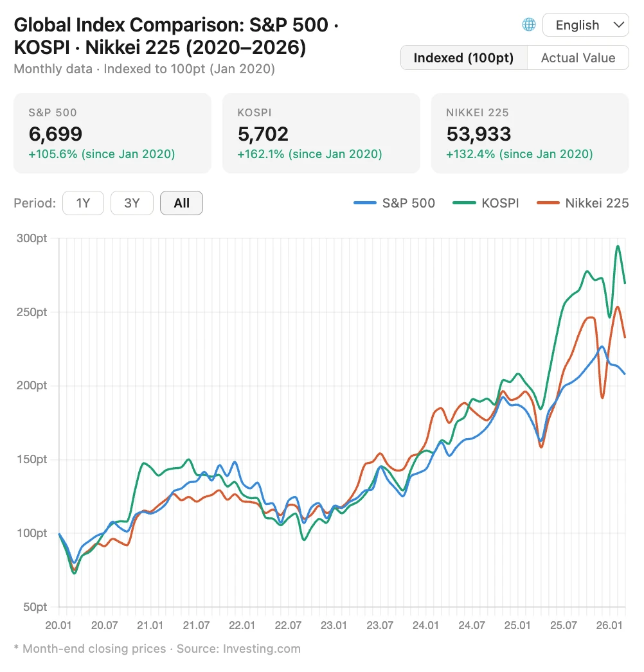
Task: Switch to Indexed (100pt) view
Action: point(463,58)
